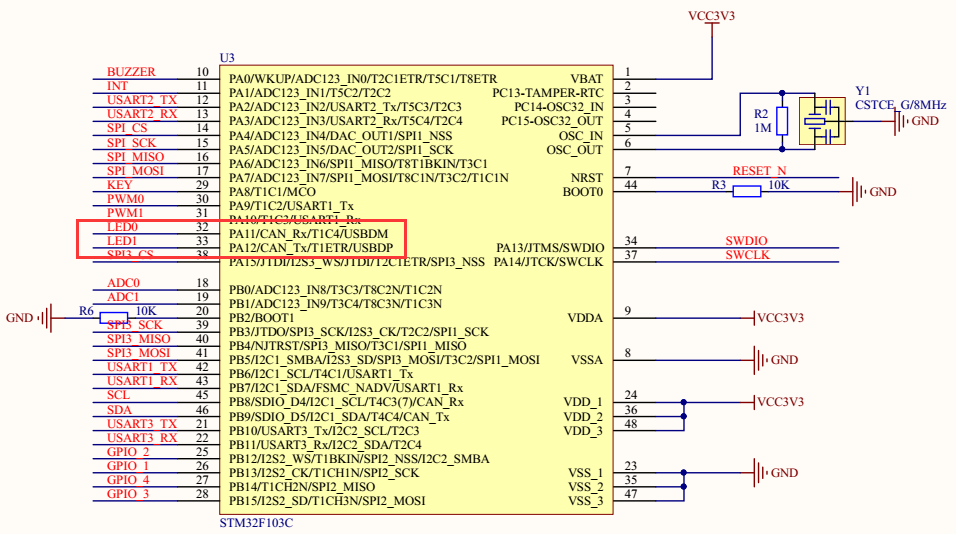Select the SPI_MISO net label
Image resolution: width=956 pixels, height=534 pixels.
point(135,157)
